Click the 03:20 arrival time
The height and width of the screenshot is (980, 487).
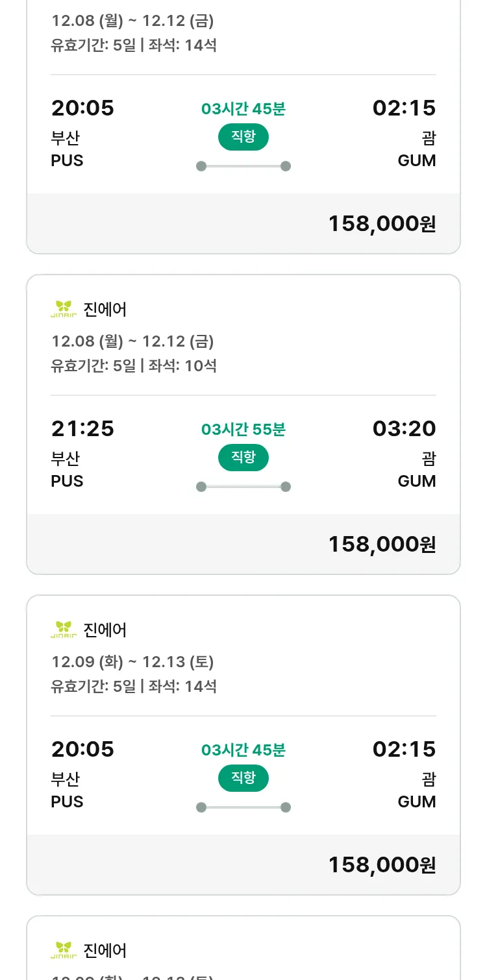pos(404,428)
